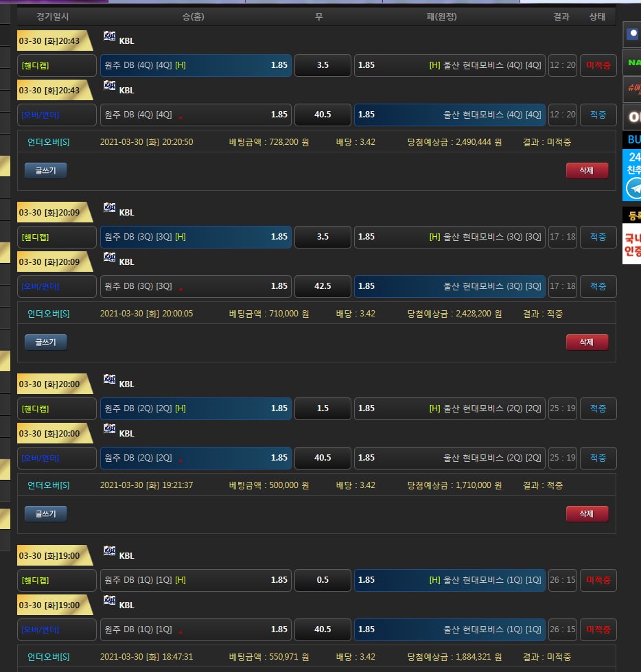641x672 pixels.
Task: Click the 결과 column header
Action: [561, 16]
